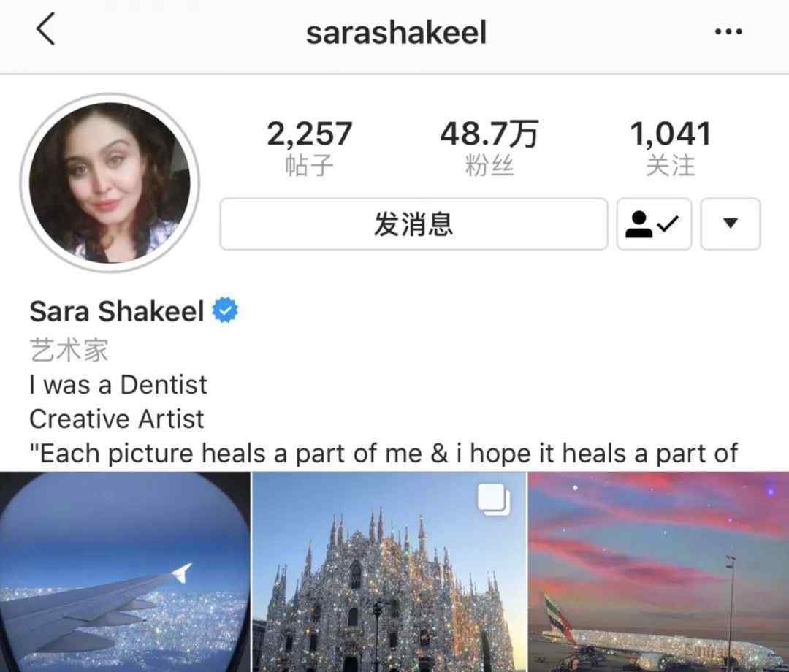View the 2,257 帖子 posts count
Image resolution: width=789 pixels, height=672 pixels.
[309, 148]
